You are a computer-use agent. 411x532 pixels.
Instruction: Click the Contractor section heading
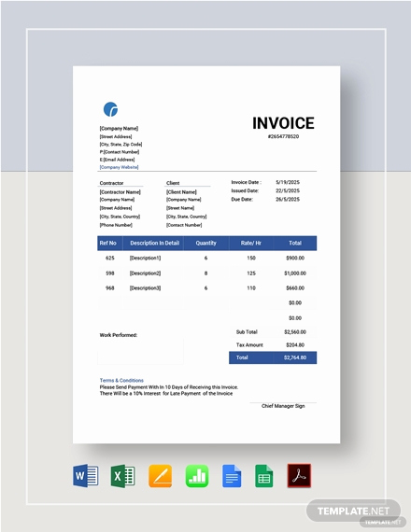point(111,183)
